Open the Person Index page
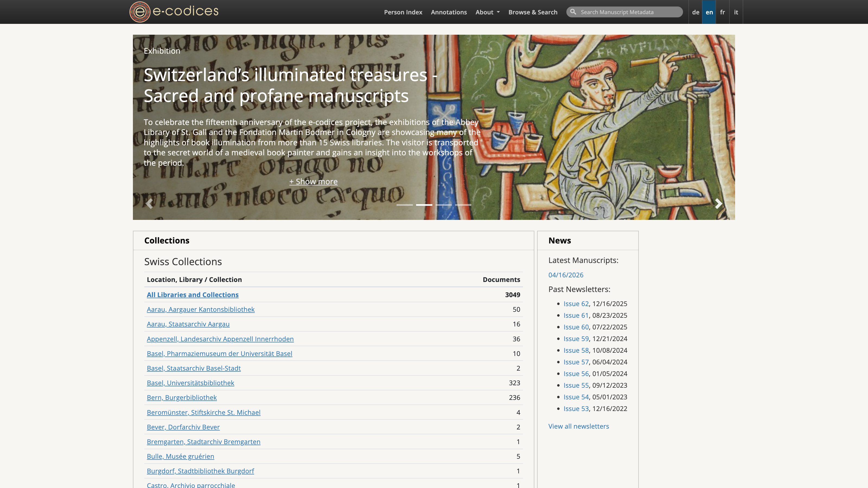This screenshot has width=868, height=488. (403, 12)
